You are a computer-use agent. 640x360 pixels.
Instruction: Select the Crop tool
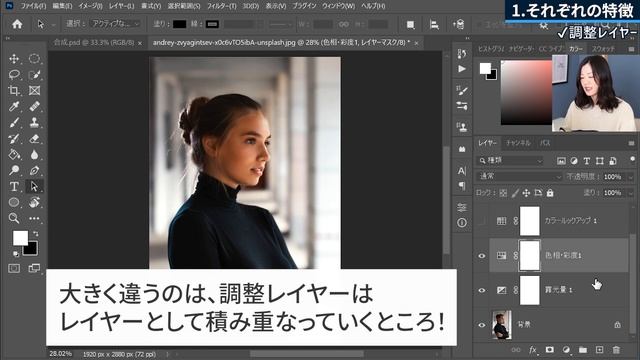tap(14, 91)
